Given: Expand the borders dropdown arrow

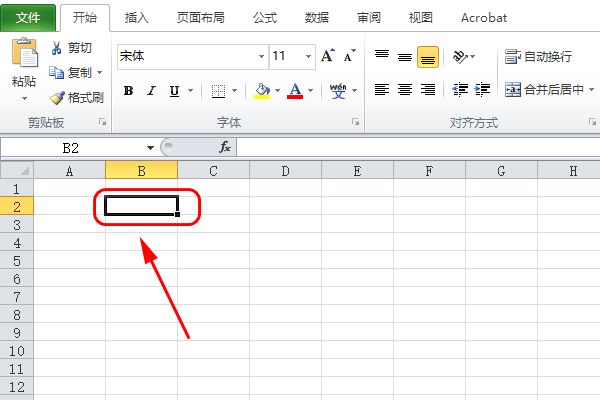Looking at the screenshot, I should (235, 91).
